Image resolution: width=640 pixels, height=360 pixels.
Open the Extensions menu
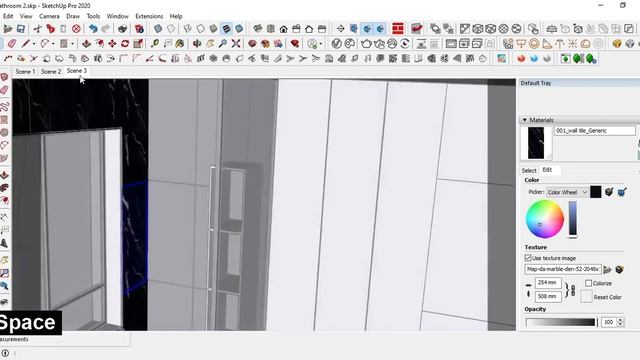[149, 16]
